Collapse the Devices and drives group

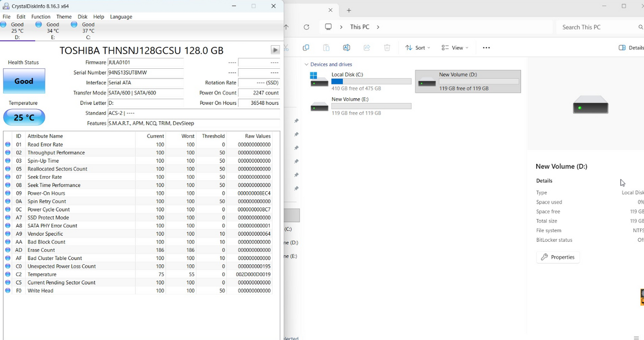(x=306, y=64)
